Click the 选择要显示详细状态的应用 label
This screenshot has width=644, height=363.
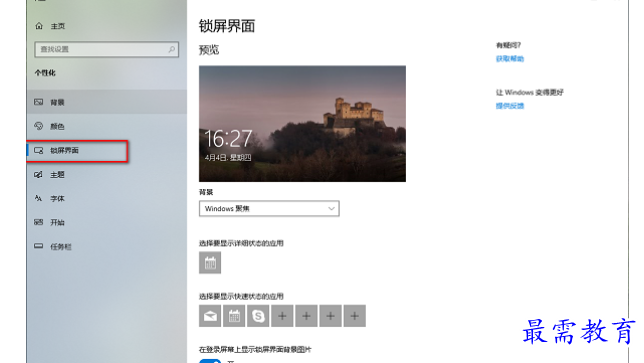point(241,243)
